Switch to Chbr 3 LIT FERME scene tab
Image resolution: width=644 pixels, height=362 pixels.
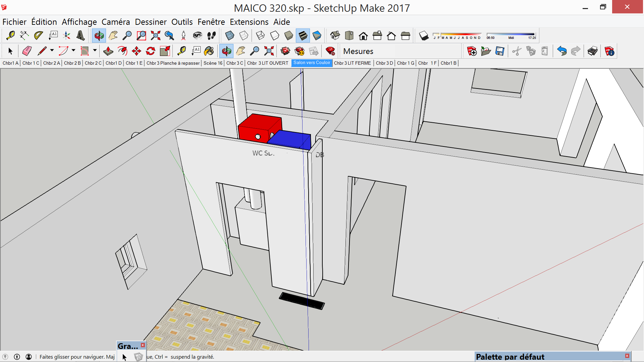pyautogui.click(x=353, y=63)
